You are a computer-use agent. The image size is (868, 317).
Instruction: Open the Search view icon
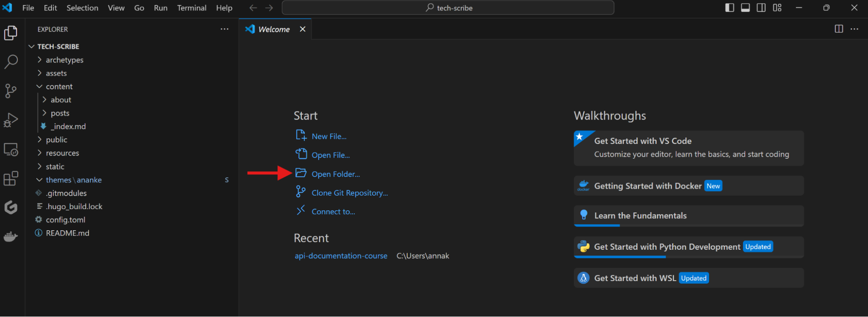(x=11, y=62)
